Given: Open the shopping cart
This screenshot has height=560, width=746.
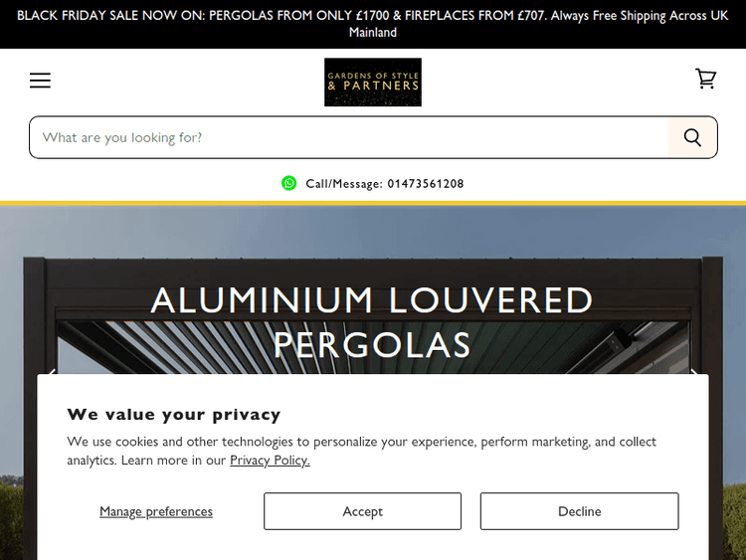Looking at the screenshot, I should pyautogui.click(x=705, y=80).
